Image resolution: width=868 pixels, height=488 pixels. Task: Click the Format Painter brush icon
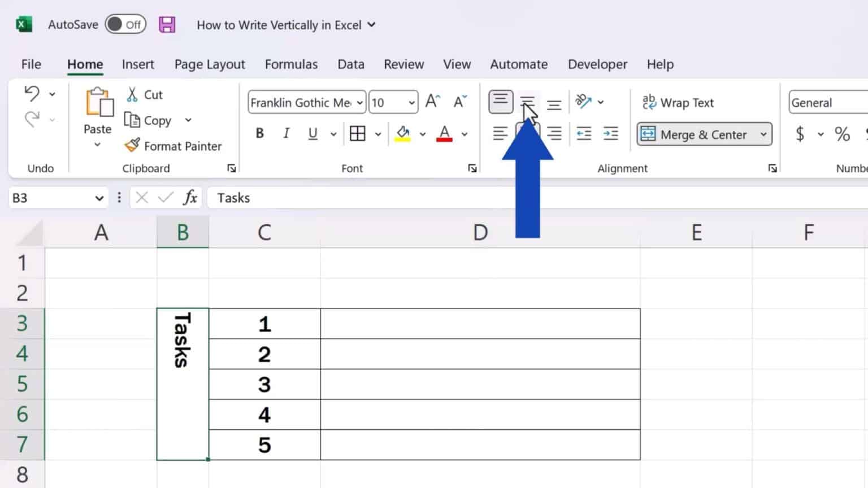pos(132,146)
